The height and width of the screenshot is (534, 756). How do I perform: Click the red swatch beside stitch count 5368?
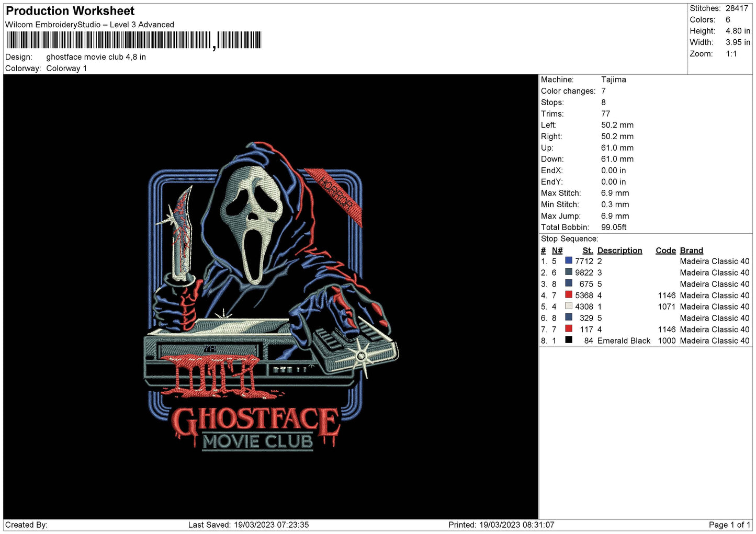point(569,294)
